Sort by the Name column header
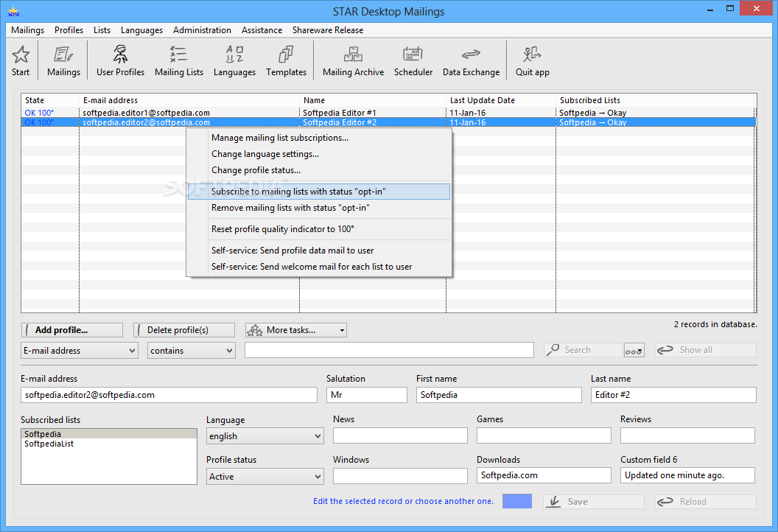 tap(373, 100)
